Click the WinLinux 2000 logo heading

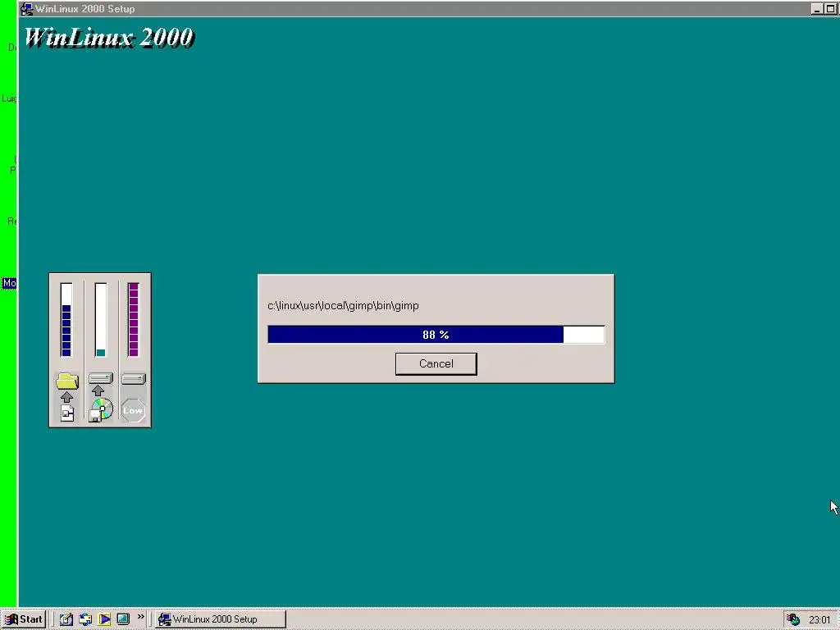[x=109, y=38]
